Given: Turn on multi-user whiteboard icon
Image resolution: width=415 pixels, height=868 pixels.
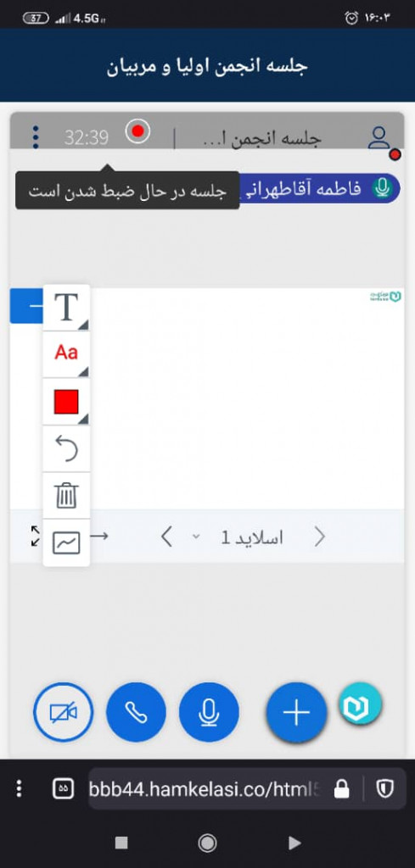Looking at the screenshot, I should [x=66, y=542].
